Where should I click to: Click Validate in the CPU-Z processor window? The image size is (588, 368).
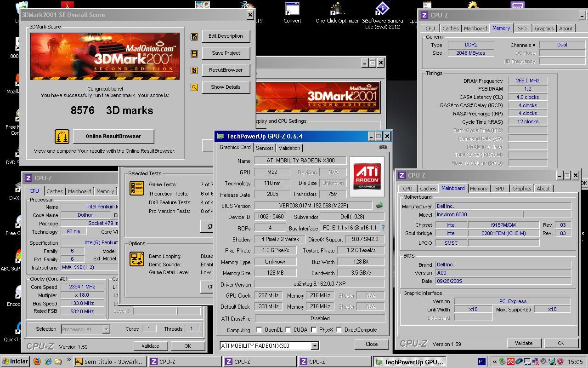150,346
